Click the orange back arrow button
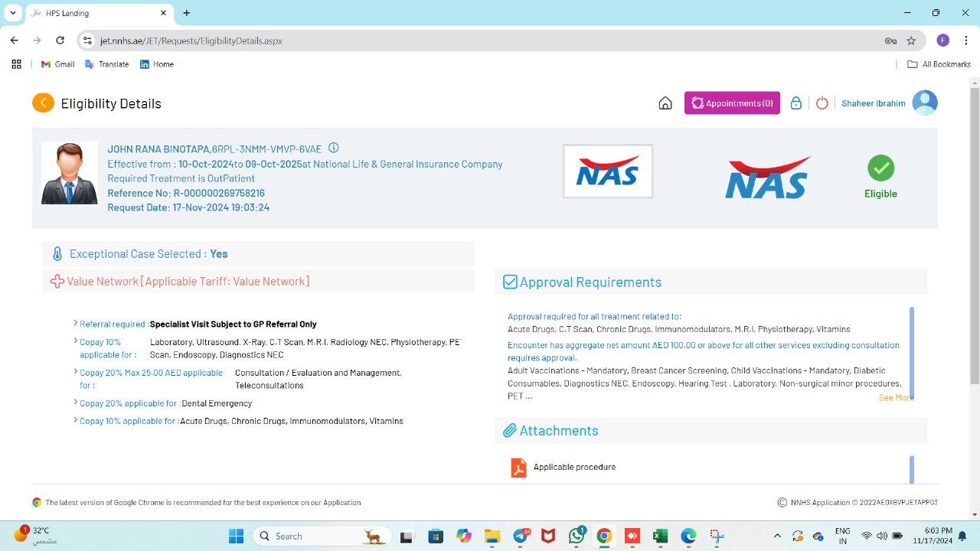This screenshot has width=980, height=551. tap(43, 103)
